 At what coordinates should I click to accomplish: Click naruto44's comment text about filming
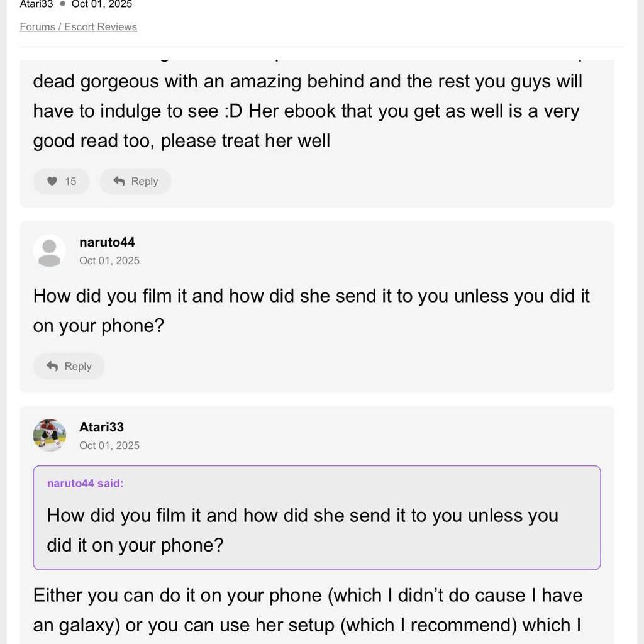click(311, 310)
